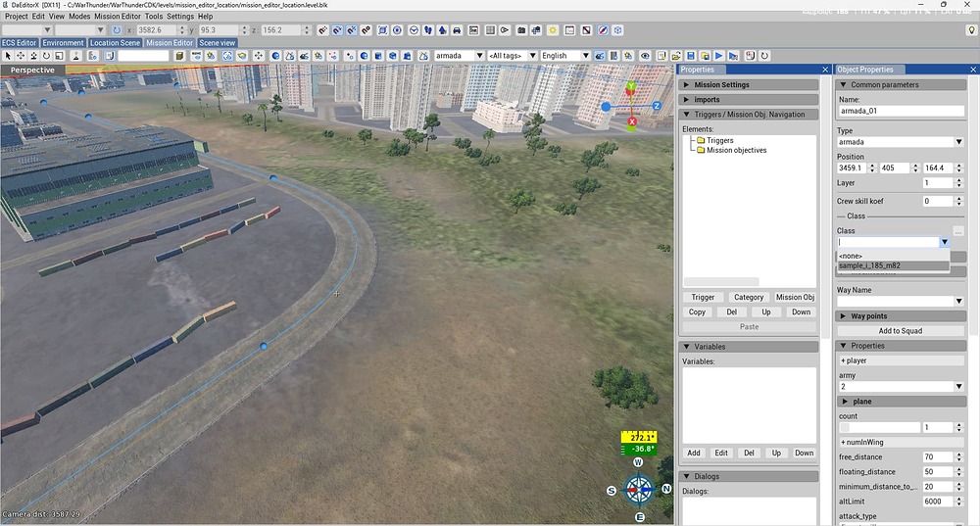This screenshot has width=980, height=526.
Task: Open the Tools menu
Action: coord(154,17)
